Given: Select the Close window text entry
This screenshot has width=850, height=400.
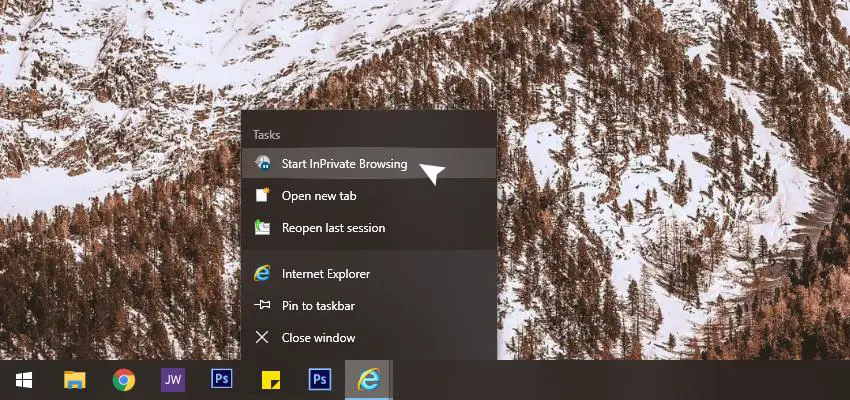Looking at the screenshot, I should (318, 338).
